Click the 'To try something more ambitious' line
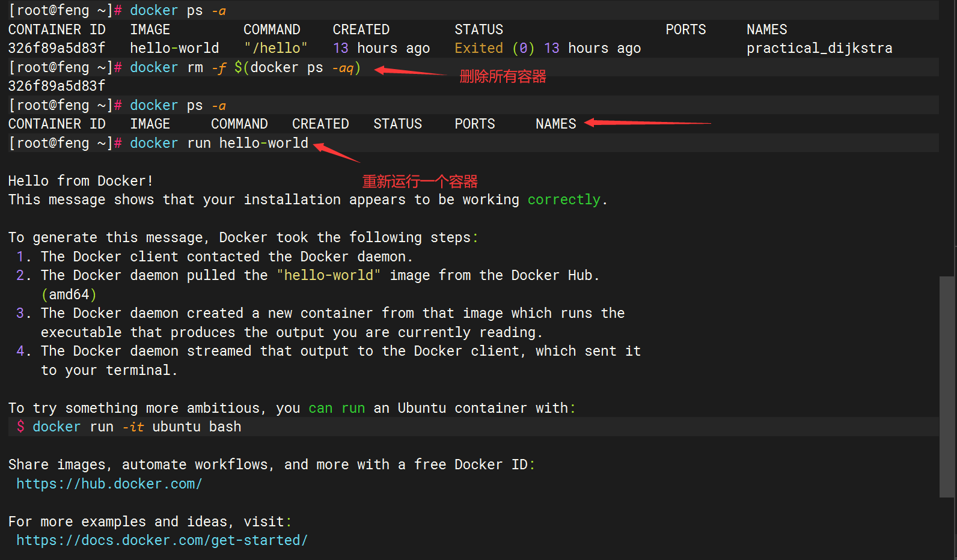Screen dimensions: 957x560 (292, 408)
